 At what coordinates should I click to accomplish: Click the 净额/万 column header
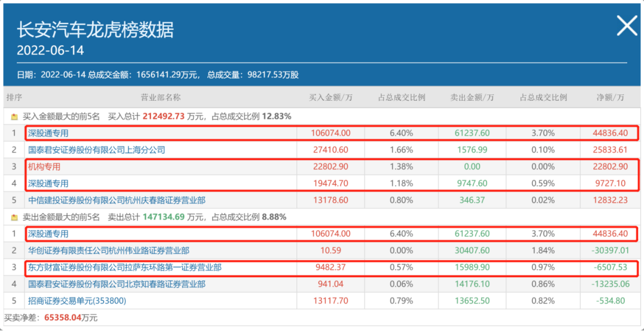pos(610,98)
